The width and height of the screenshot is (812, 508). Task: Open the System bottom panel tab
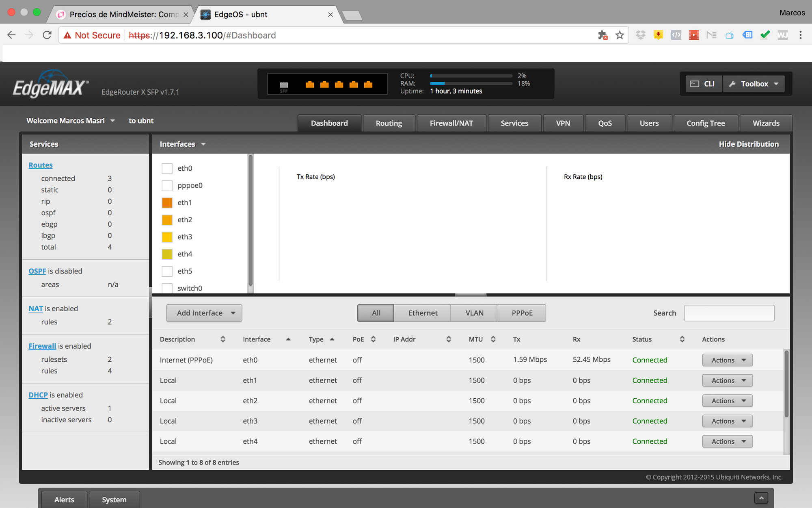point(114,500)
